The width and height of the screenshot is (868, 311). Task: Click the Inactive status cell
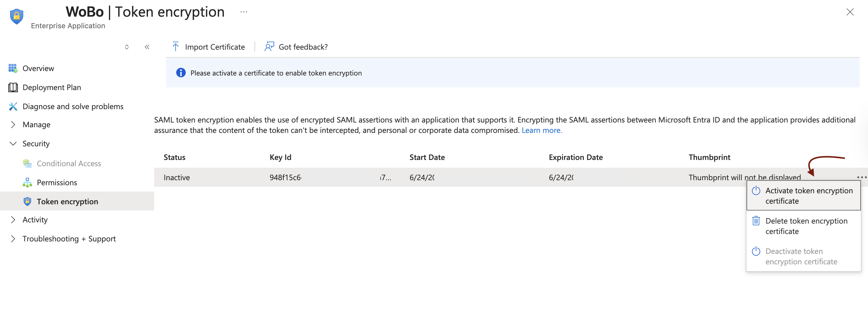177,178
